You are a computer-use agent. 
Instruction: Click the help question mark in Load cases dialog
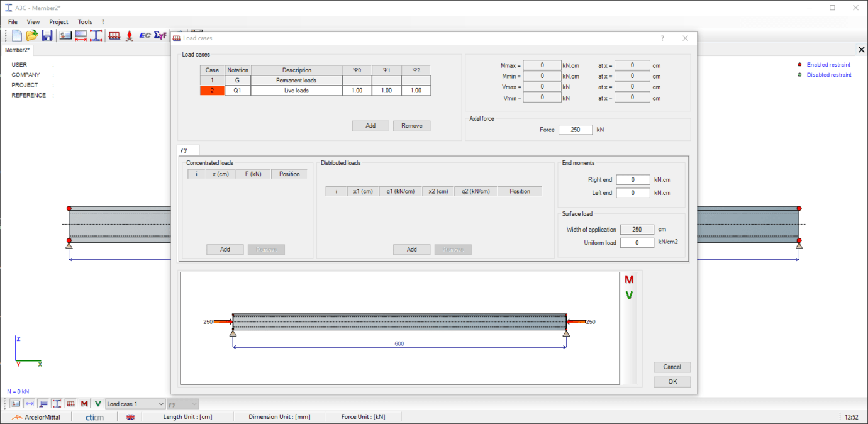pyautogui.click(x=662, y=38)
